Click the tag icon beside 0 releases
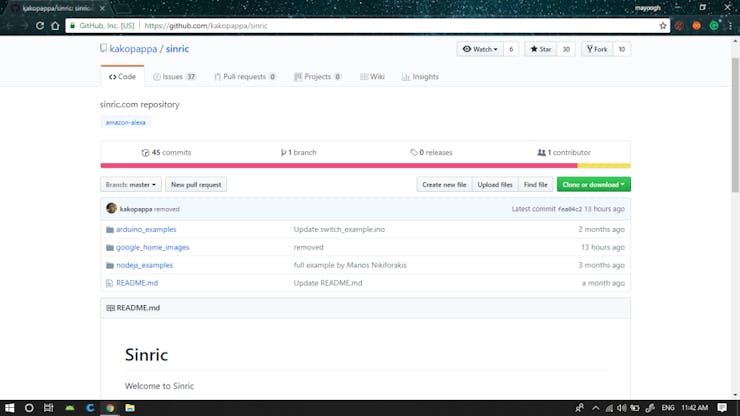The height and width of the screenshot is (416, 740). point(414,153)
